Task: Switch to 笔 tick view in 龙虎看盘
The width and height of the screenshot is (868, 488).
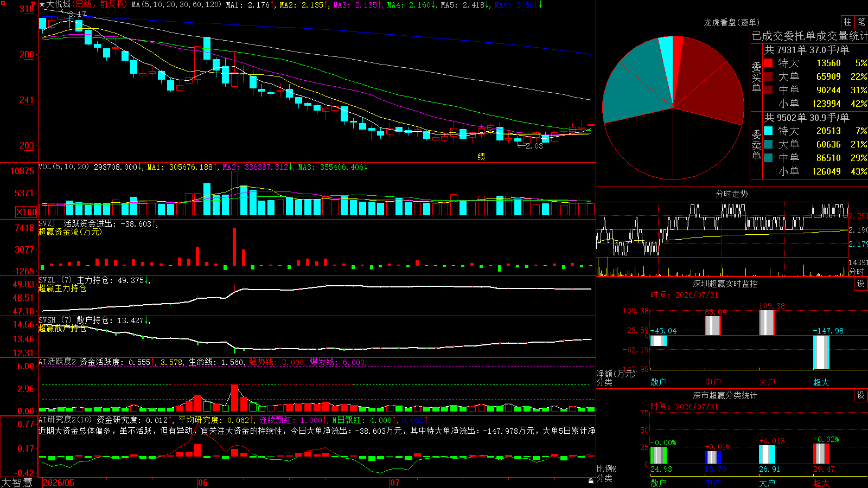Action: pyautogui.click(x=861, y=22)
